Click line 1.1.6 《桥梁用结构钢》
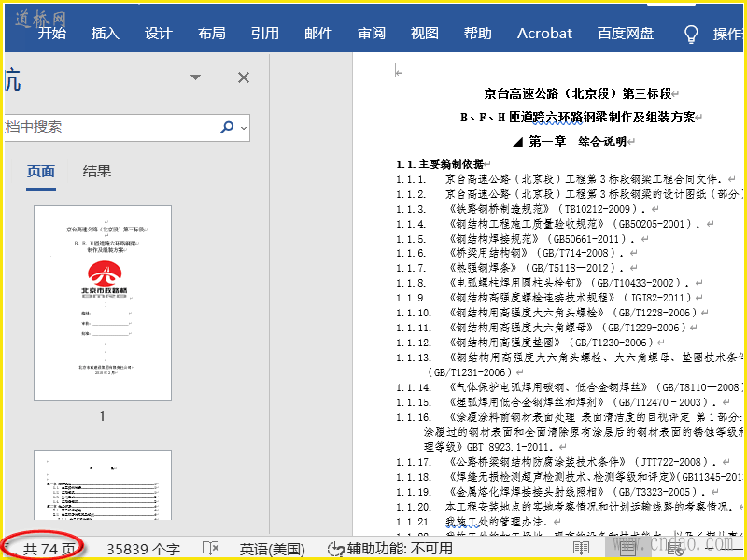Screen dimensions: 747x560 [x=510, y=253]
